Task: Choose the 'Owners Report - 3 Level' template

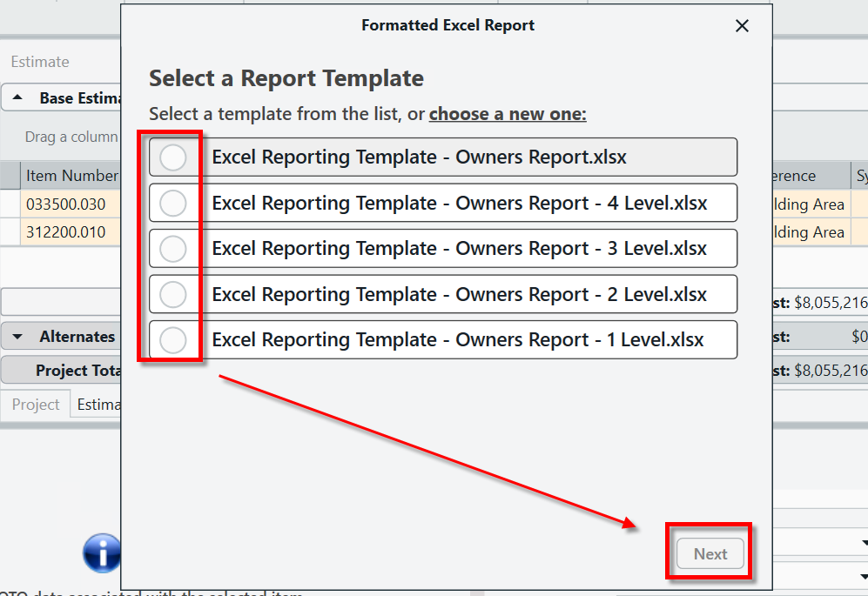Action: pyautogui.click(x=173, y=249)
